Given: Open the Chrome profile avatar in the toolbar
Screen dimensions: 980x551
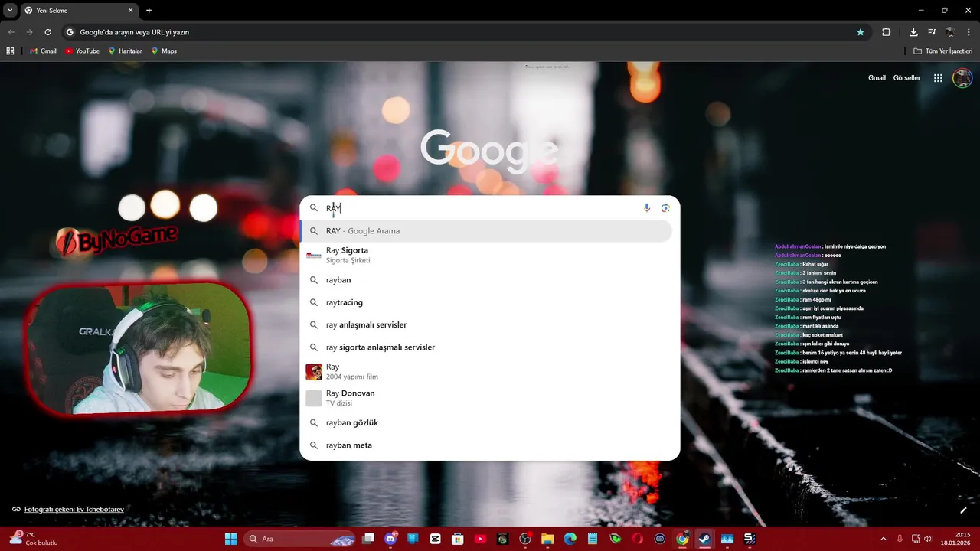Looking at the screenshot, I should click(950, 32).
